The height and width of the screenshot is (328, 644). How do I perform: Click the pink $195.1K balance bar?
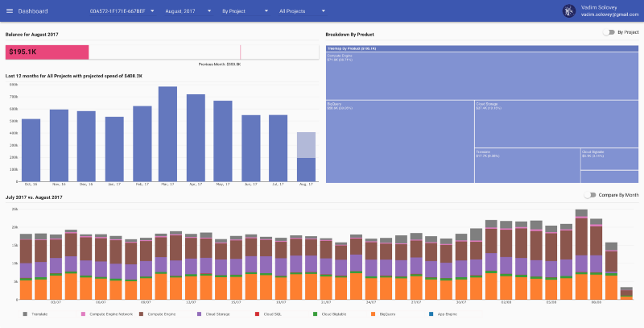point(47,52)
